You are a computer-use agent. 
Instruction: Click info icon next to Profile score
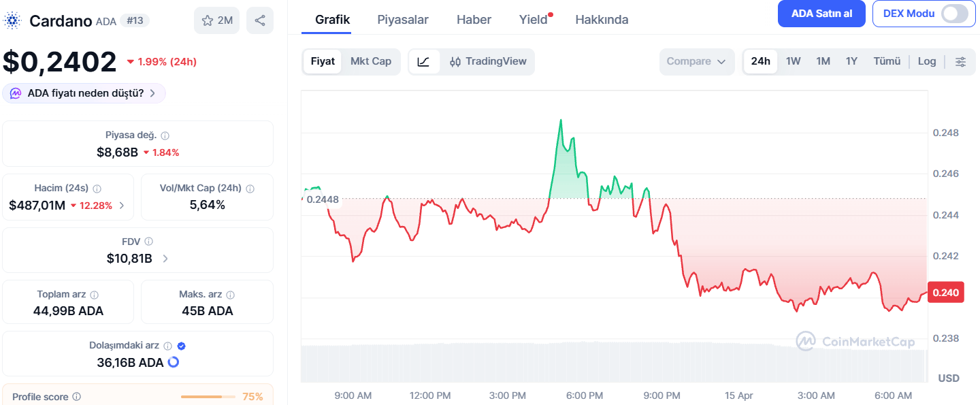77,396
